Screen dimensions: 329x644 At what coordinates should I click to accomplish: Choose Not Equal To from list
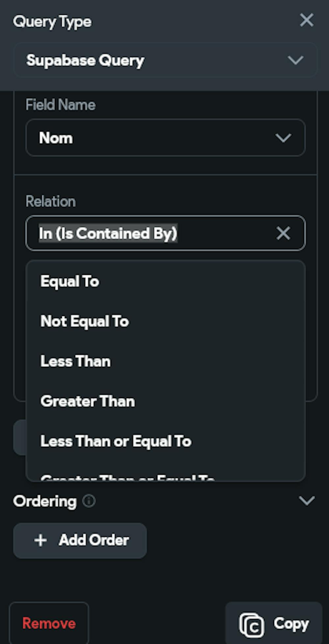click(85, 322)
